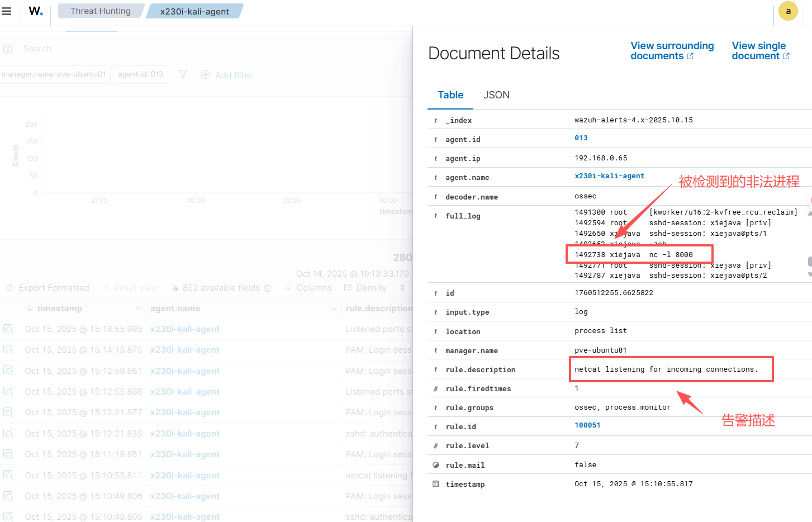
Task: Switch to the JSON tab
Action: click(496, 95)
